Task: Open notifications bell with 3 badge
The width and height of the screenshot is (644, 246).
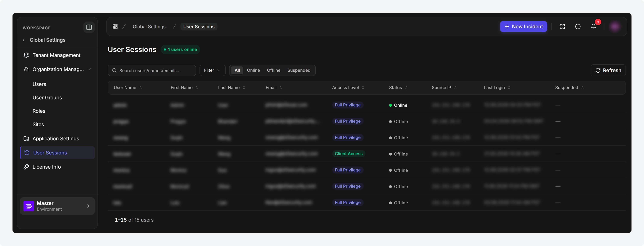Action: [593, 27]
